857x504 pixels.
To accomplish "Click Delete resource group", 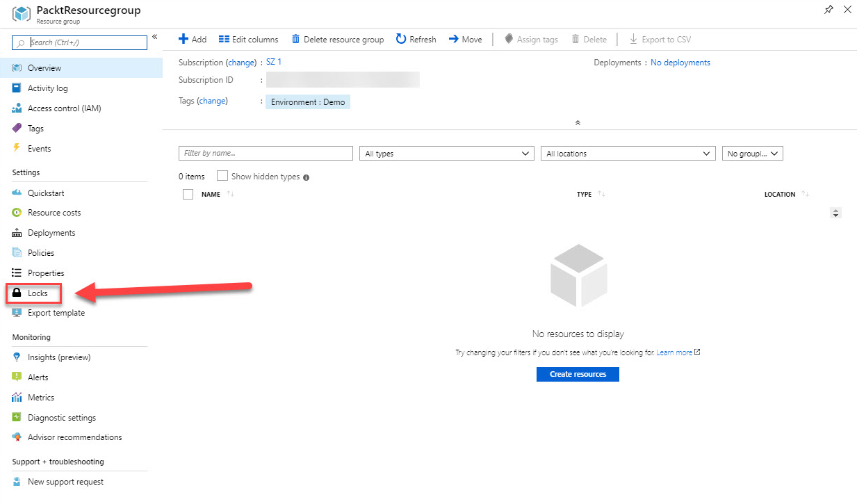I will tap(338, 40).
